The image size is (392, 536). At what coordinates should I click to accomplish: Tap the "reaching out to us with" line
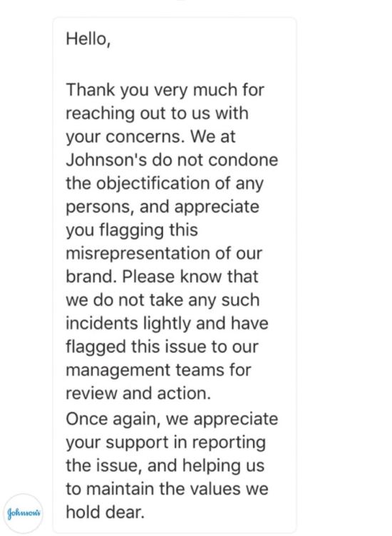point(157,114)
